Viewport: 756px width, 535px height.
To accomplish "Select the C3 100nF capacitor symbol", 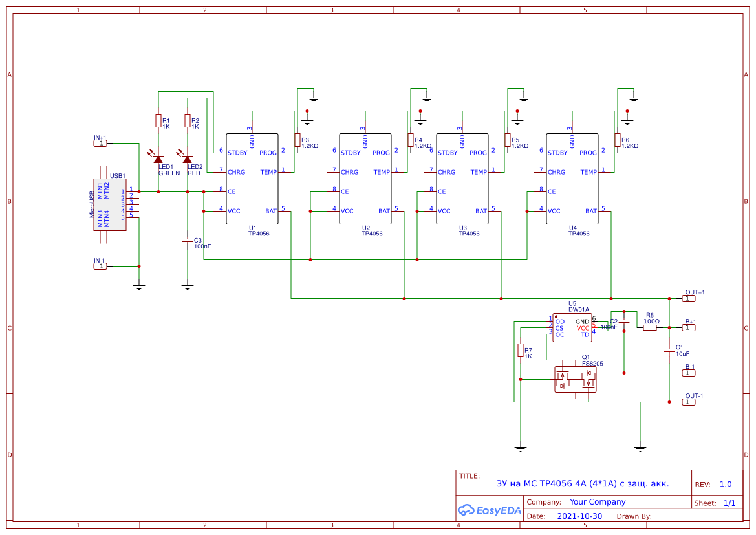I will [188, 240].
